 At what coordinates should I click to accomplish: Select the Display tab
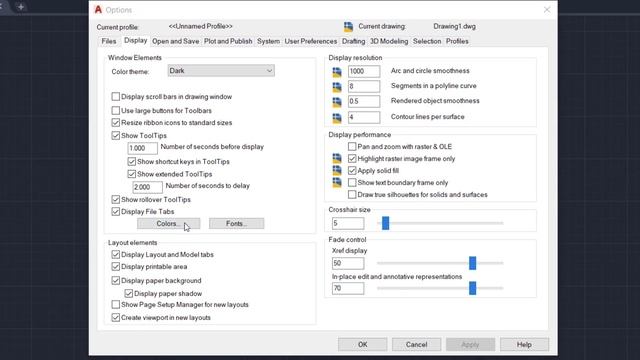pyautogui.click(x=136, y=40)
